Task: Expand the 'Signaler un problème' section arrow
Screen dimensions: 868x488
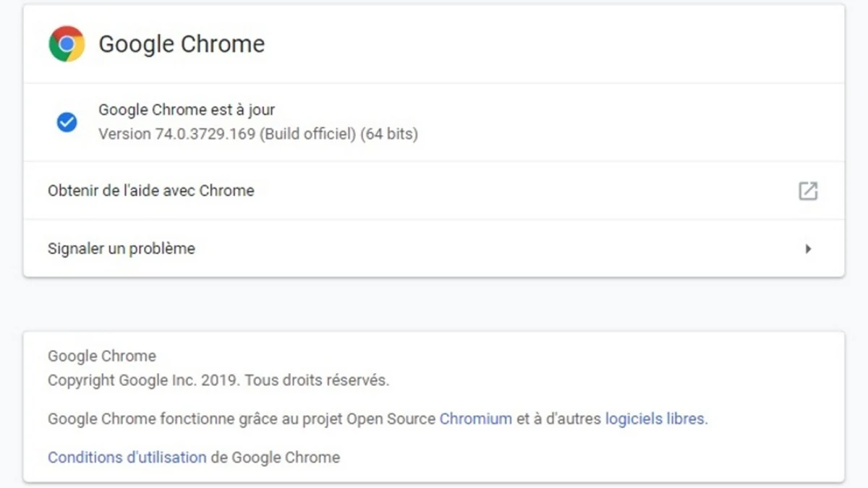Action: [x=808, y=248]
